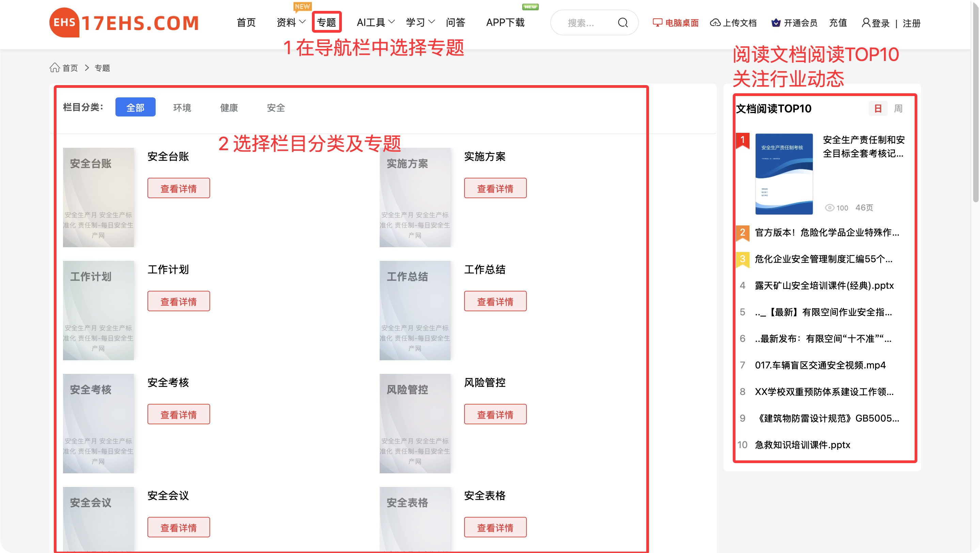980x553 pixels.
Task: Open TOP10 item 官方版本！危险化学品企业特殊作...
Action: click(827, 232)
